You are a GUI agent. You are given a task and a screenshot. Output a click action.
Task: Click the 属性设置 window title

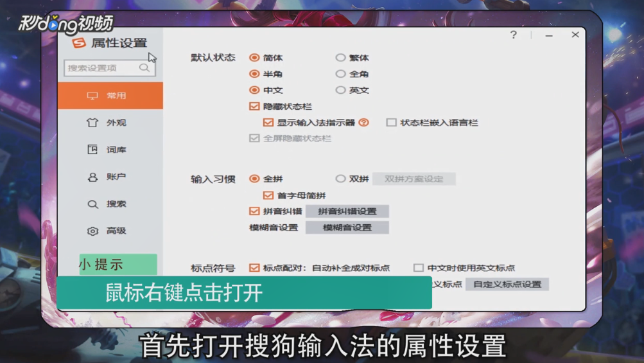coord(119,43)
